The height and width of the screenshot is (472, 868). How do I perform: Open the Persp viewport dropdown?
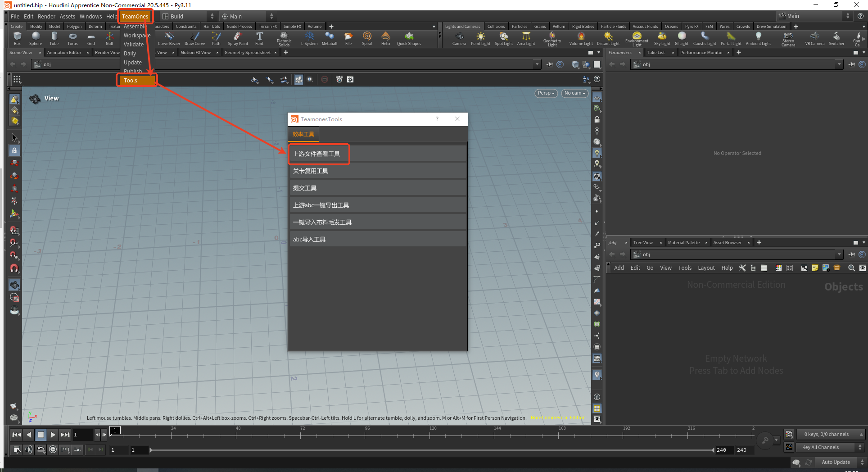pos(546,93)
